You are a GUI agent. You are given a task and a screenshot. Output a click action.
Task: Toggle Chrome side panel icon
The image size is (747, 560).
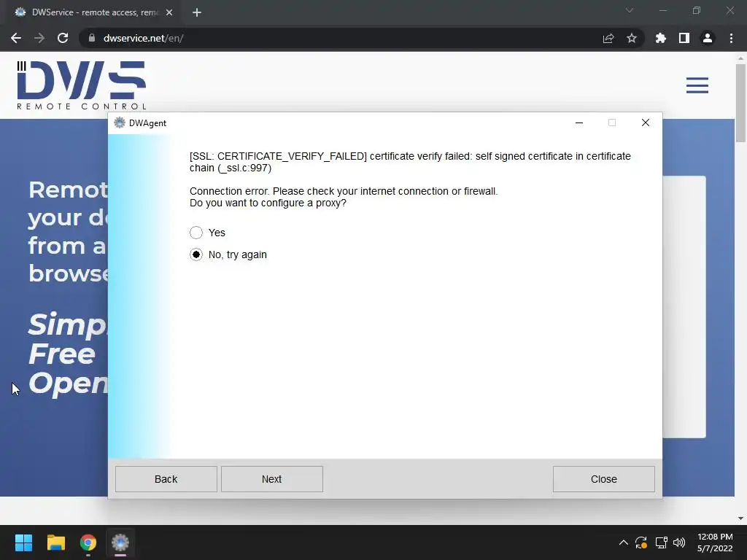(684, 38)
